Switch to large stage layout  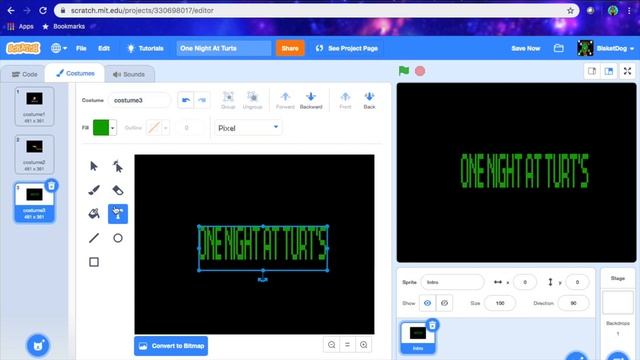pos(609,71)
